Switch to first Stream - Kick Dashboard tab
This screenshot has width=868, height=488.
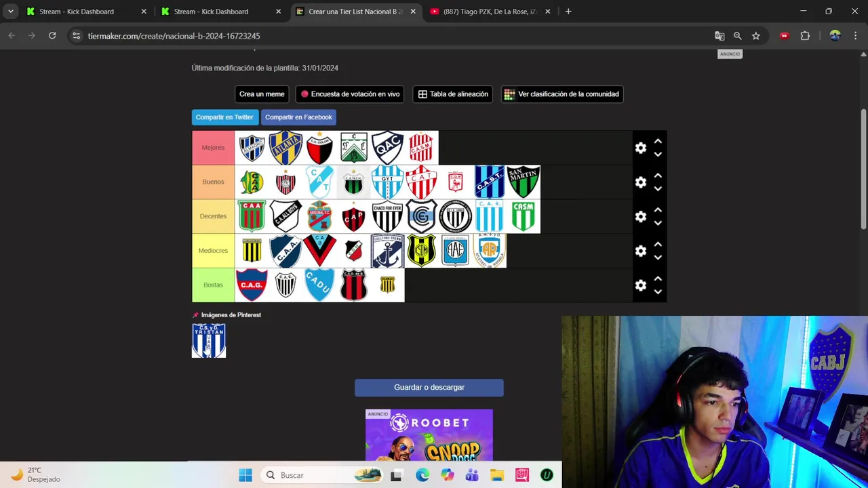click(85, 12)
